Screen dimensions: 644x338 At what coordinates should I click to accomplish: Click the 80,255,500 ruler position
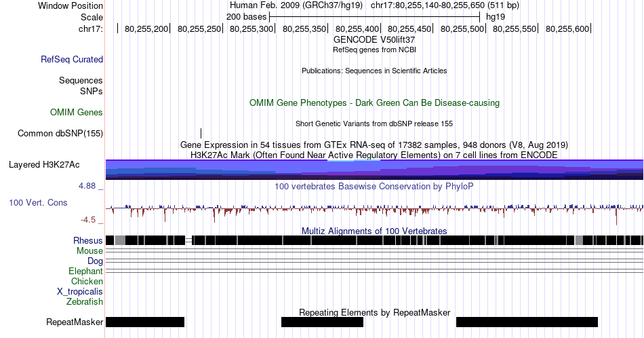point(462,29)
